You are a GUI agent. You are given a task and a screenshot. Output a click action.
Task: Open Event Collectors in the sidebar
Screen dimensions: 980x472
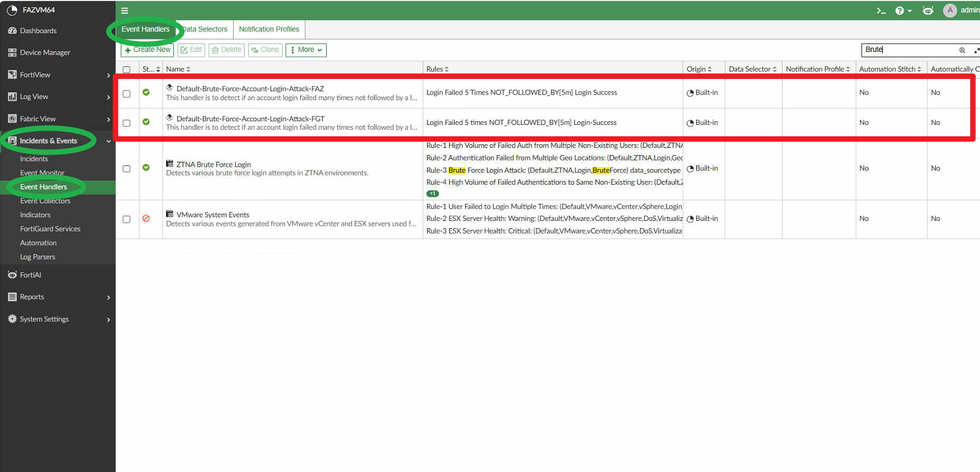point(45,201)
